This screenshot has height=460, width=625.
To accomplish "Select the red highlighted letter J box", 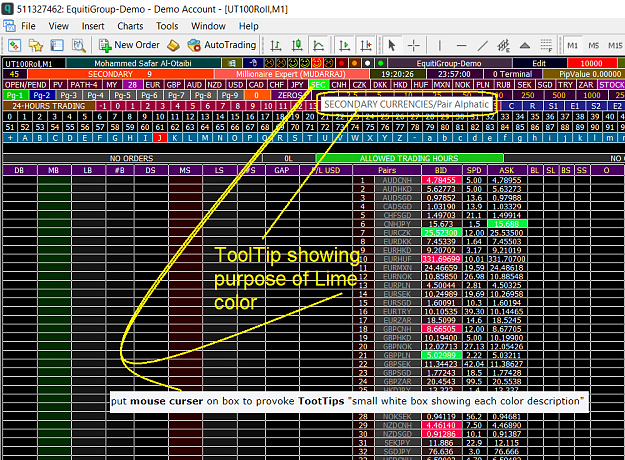I will pos(159,138).
